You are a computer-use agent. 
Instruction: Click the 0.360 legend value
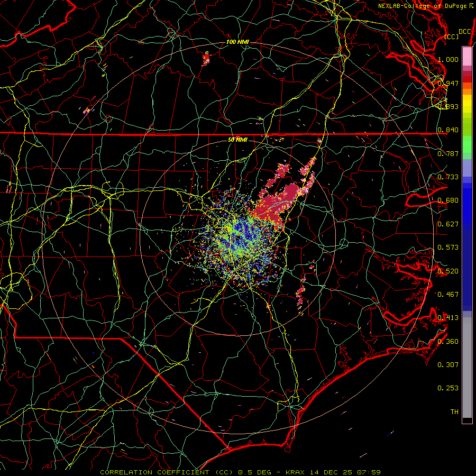[x=448, y=342]
